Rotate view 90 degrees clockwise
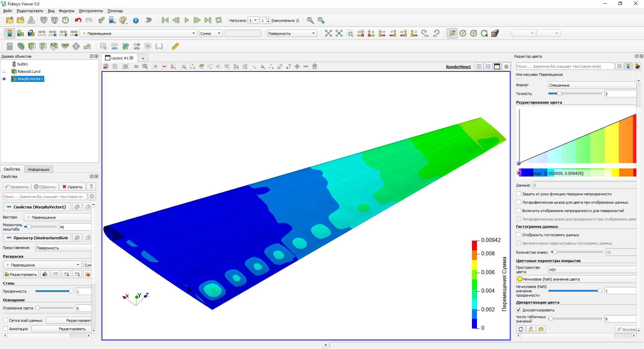The height and width of the screenshot is (349, 644). [425, 33]
